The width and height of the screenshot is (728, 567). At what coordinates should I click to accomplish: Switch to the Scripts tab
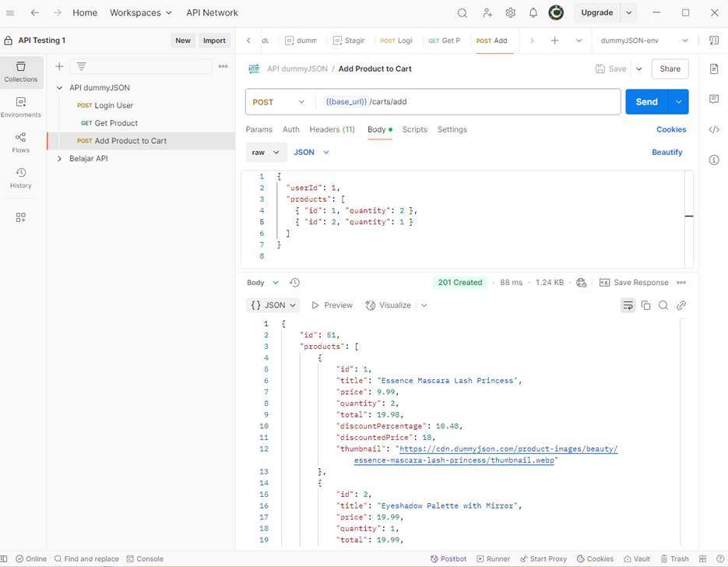(414, 129)
